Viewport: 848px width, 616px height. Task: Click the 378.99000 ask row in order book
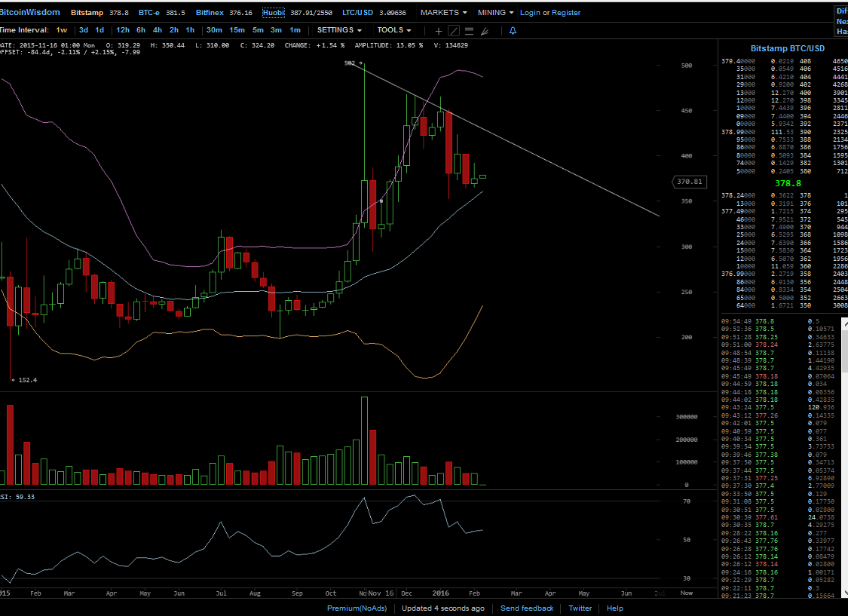(x=784, y=132)
